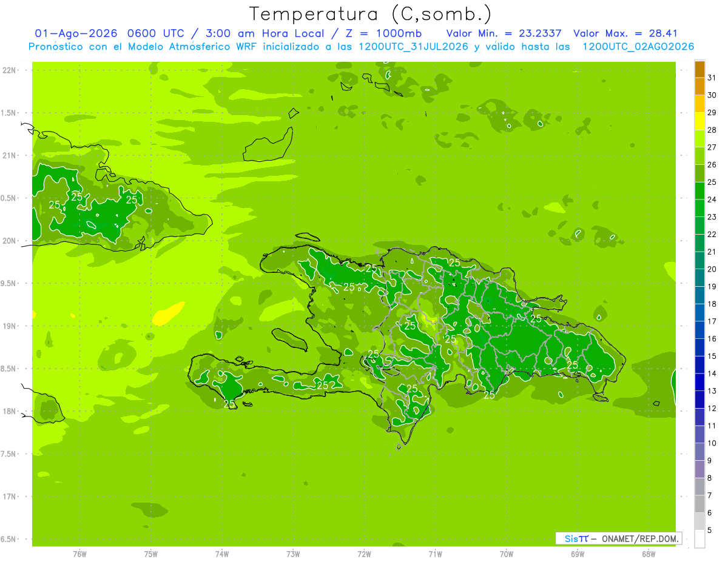Screen dimensions: 728x562
Task: Click the 76W longitude label
Action: point(79,554)
